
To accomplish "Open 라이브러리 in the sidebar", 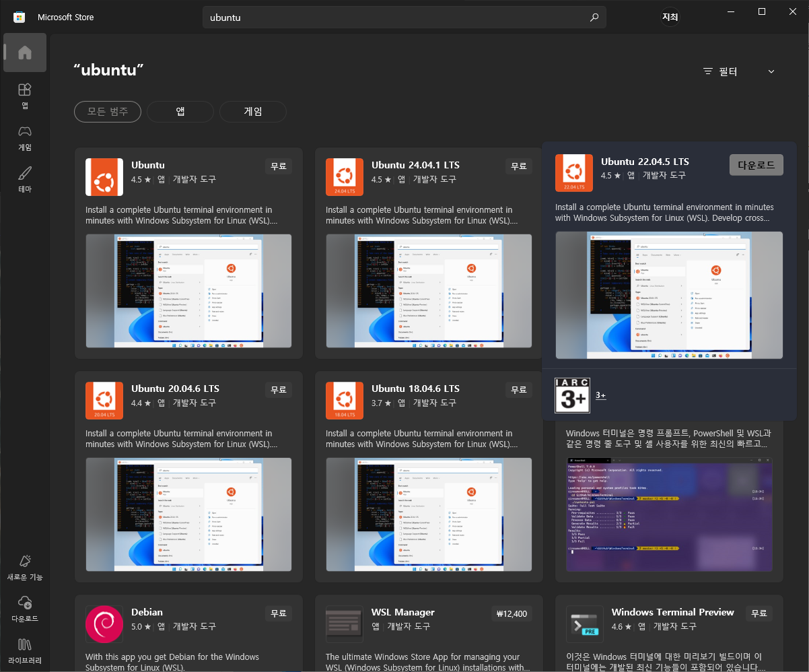I will pyautogui.click(x=25, y=650).
